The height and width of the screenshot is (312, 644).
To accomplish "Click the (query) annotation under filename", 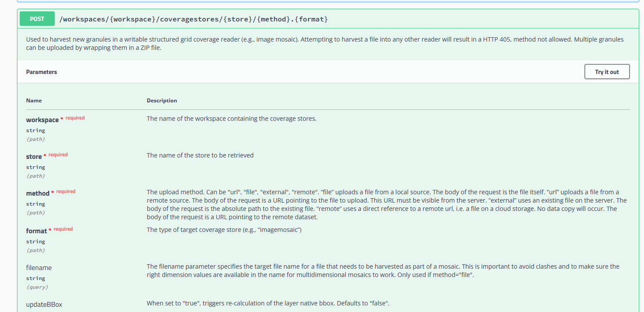I will 37,287.
